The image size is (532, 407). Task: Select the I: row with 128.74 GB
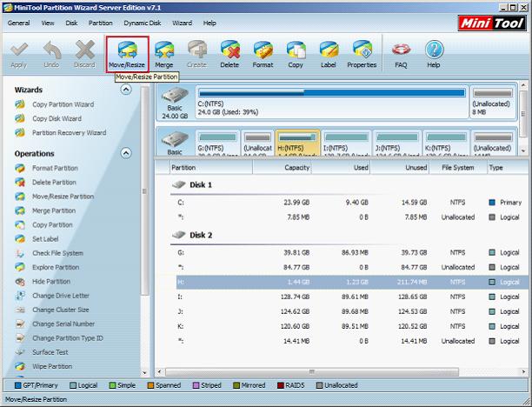352,297
